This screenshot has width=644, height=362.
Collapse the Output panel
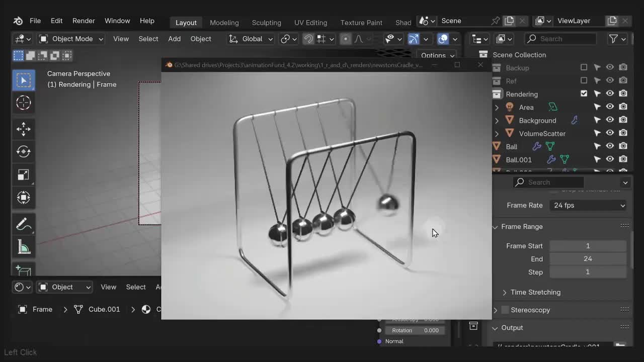click(x=495, y=328)
